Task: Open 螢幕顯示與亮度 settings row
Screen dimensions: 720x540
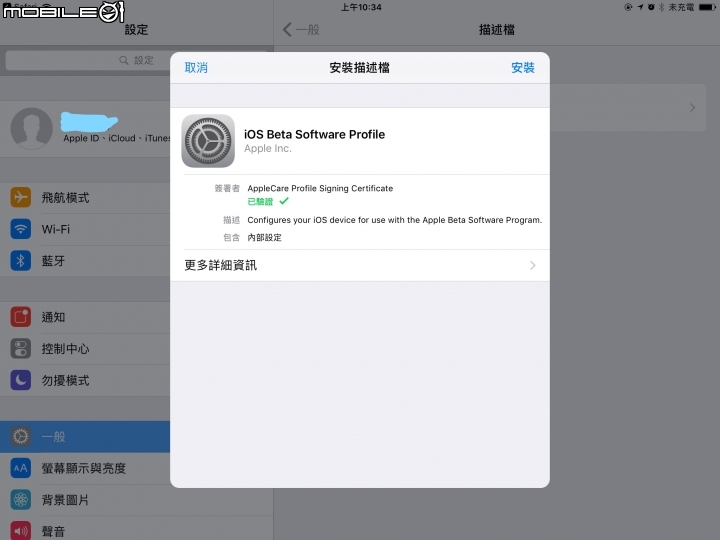Action: pyautogui.click(x=85, y=468)
